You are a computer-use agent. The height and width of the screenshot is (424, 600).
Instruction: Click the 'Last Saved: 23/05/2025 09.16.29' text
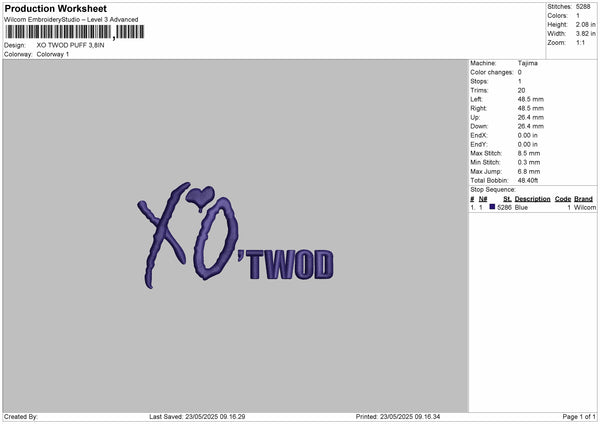[x=197, y=417]
